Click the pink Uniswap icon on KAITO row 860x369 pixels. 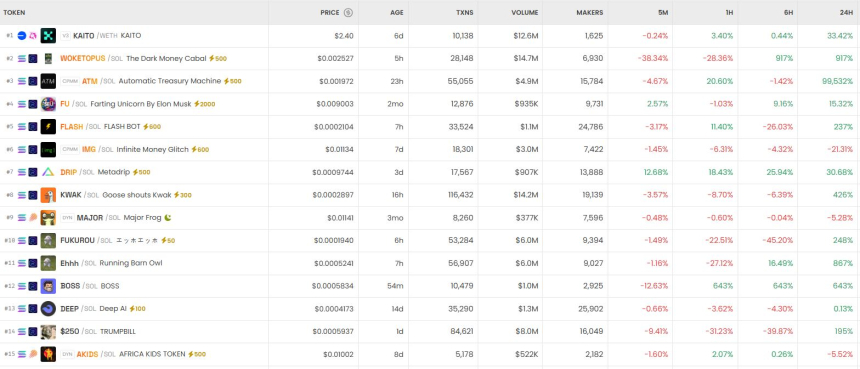pyautogui.click(x=33, y=36)
